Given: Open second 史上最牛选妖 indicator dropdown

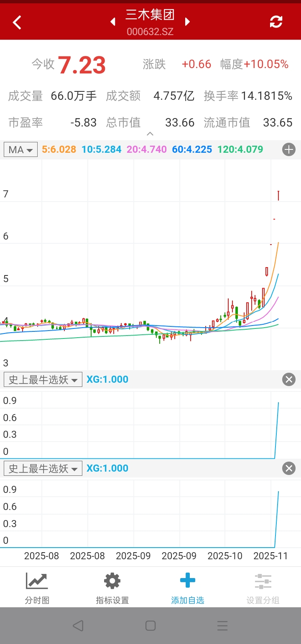Looking at the screenshot, I should point(43,468).
